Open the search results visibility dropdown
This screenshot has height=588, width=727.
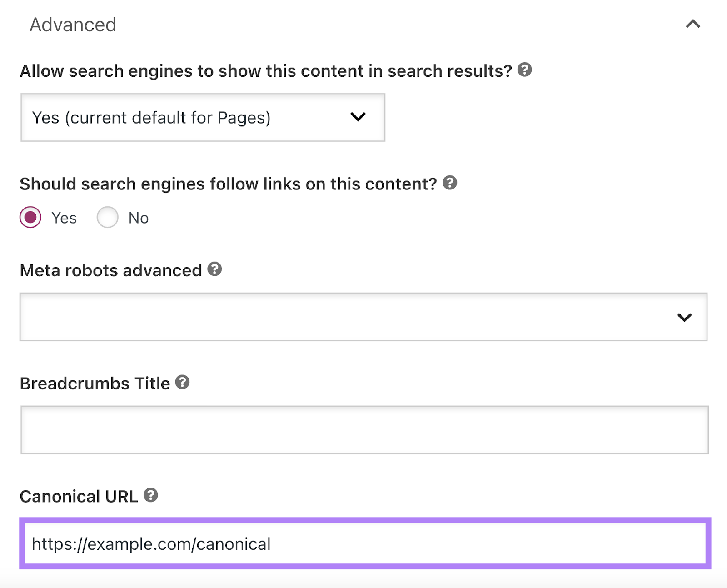202,117
